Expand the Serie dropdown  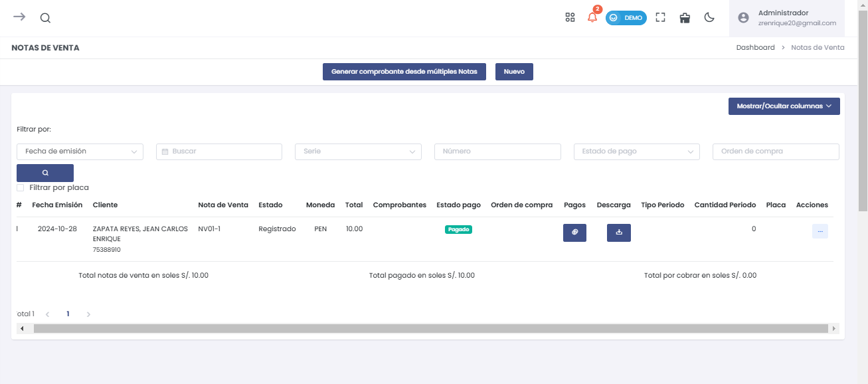click(x=358, y=151)
